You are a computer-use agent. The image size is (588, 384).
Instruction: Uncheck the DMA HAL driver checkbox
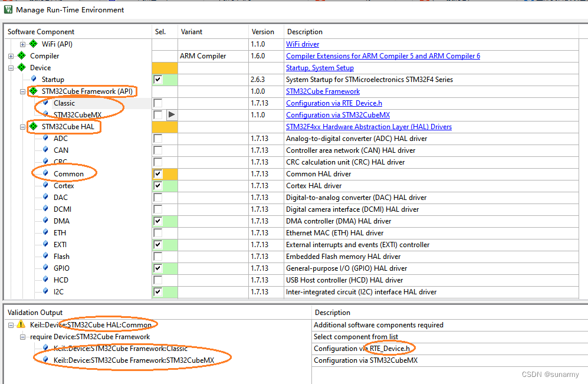click(x=158, y=221)
